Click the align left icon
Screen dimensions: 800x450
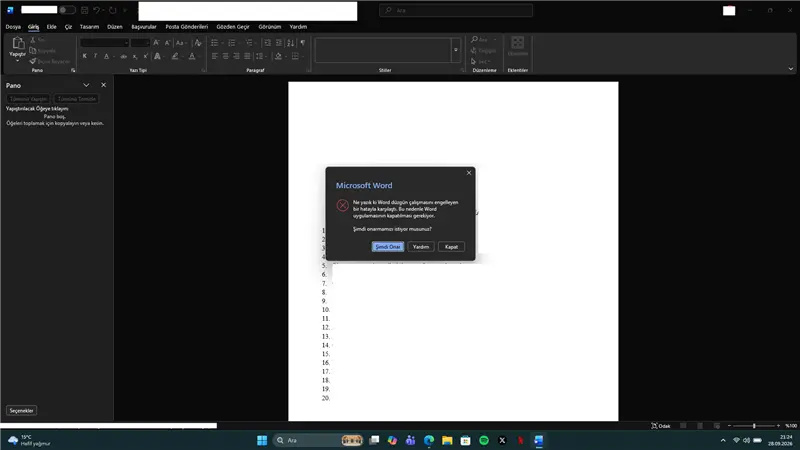215,56
